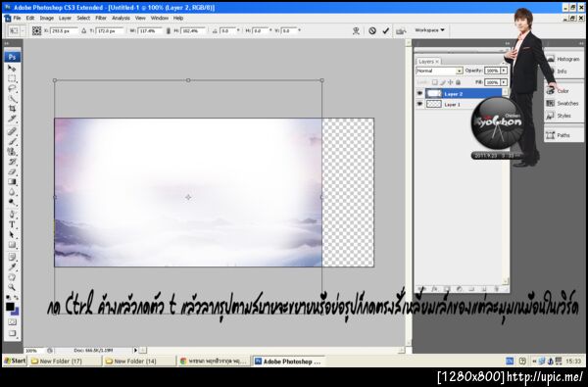Image resolution: width=588 pixels, height=387 pixels.
Task: Open the Normal blend mode dropdown
Action: 439,71
